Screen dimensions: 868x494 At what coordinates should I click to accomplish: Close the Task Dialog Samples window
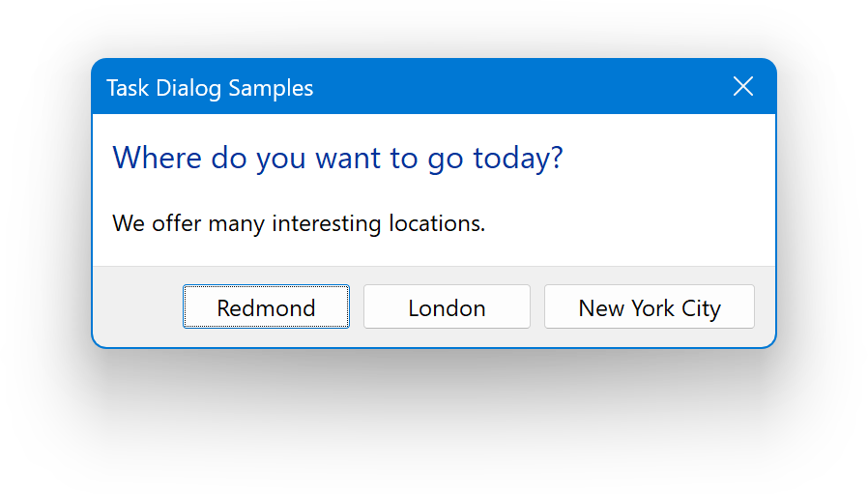742,87
